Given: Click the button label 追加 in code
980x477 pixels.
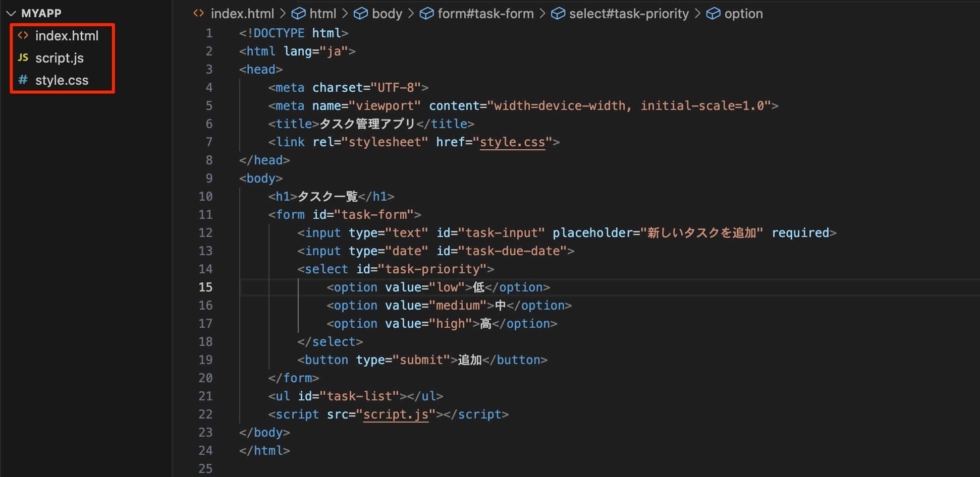Looking at the screenshot, I should pos(470,360).
